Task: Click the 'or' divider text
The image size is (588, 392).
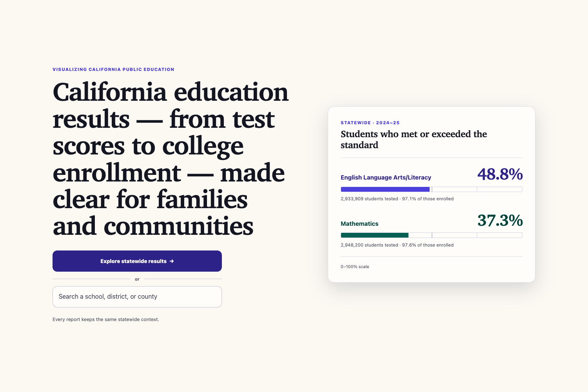Action: (x=137, y=279)
